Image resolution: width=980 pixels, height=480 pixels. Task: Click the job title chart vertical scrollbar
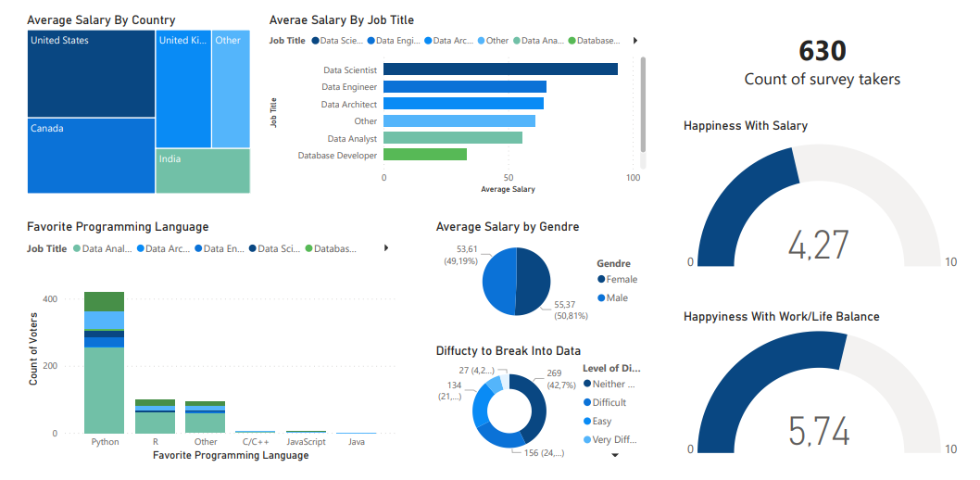click(643, 104)
